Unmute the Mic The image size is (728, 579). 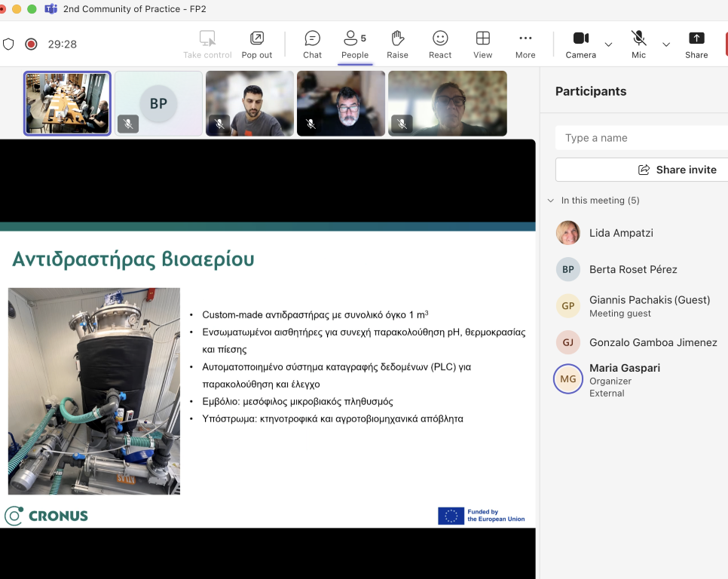pyautogui.click(x=638, y=44)
